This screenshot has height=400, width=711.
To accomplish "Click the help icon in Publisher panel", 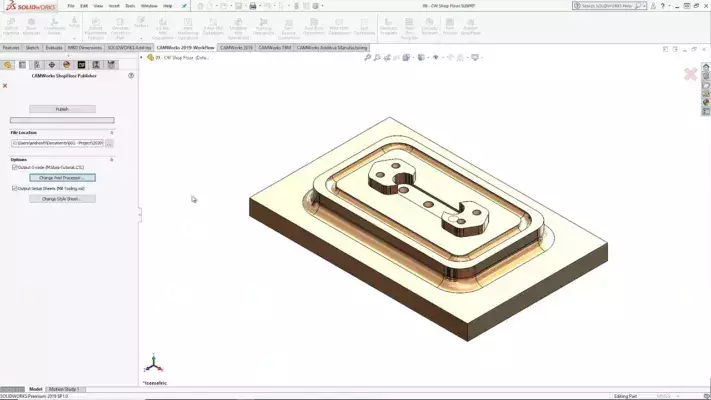I will (x=131, y=76).
